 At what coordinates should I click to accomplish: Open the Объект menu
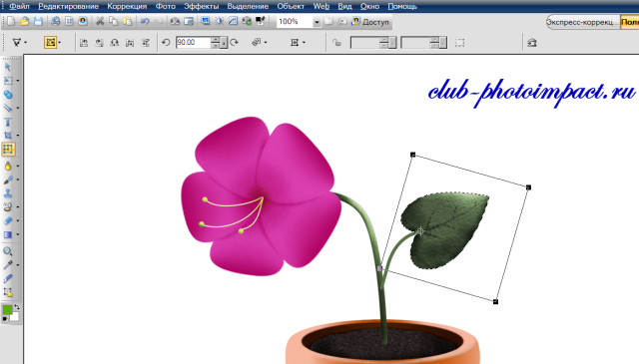coord(291,6)
